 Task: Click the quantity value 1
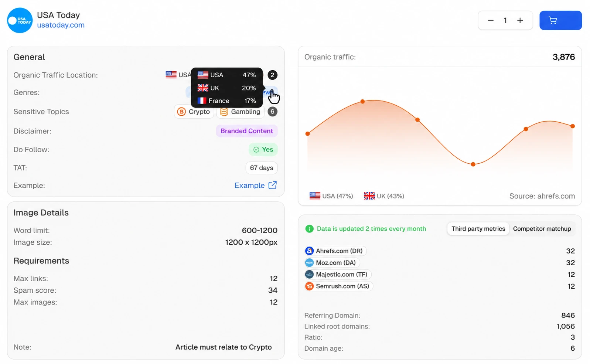(505, 20)
